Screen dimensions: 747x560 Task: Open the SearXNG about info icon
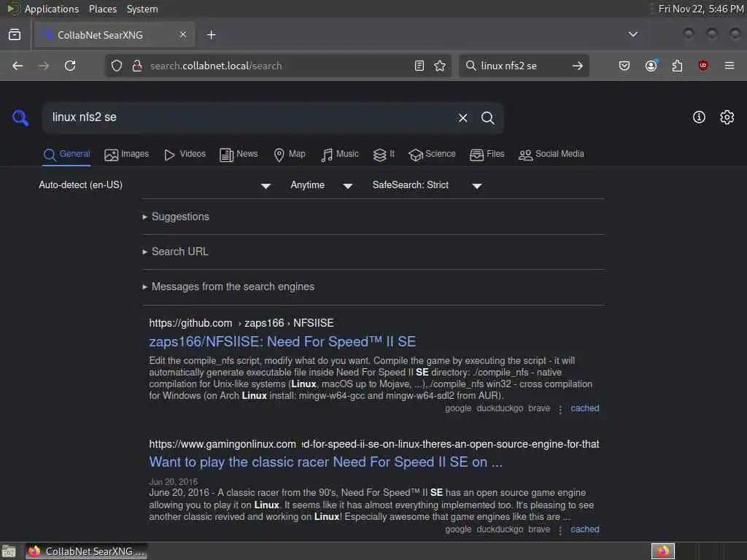[x=699, y=117]
